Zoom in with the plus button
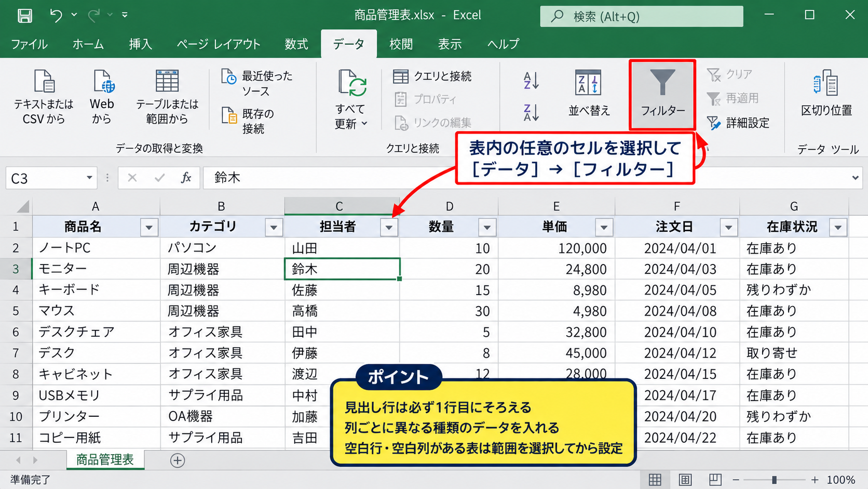Screen dimensions: 868x489 pos(815,480)
